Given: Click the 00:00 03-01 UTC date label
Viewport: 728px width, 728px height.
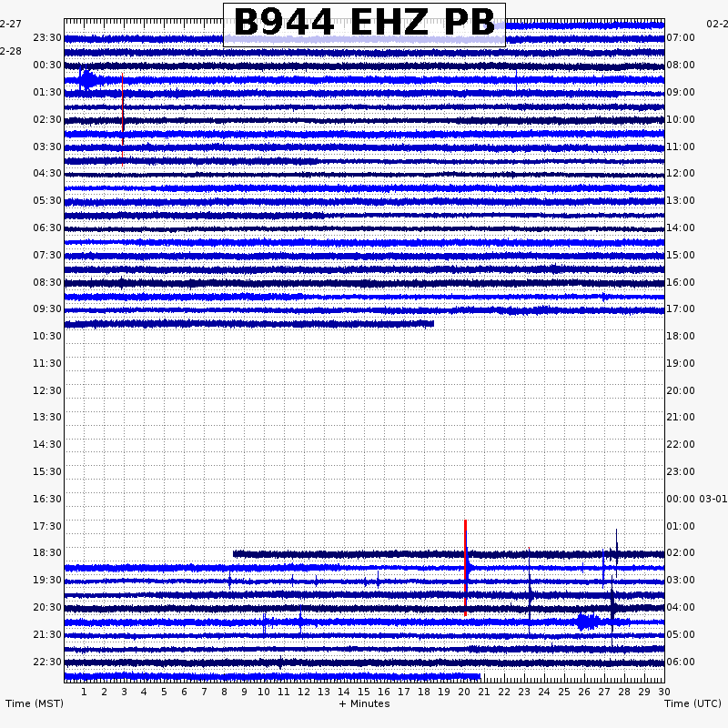Looking at the screenshot, I should 697,499.
